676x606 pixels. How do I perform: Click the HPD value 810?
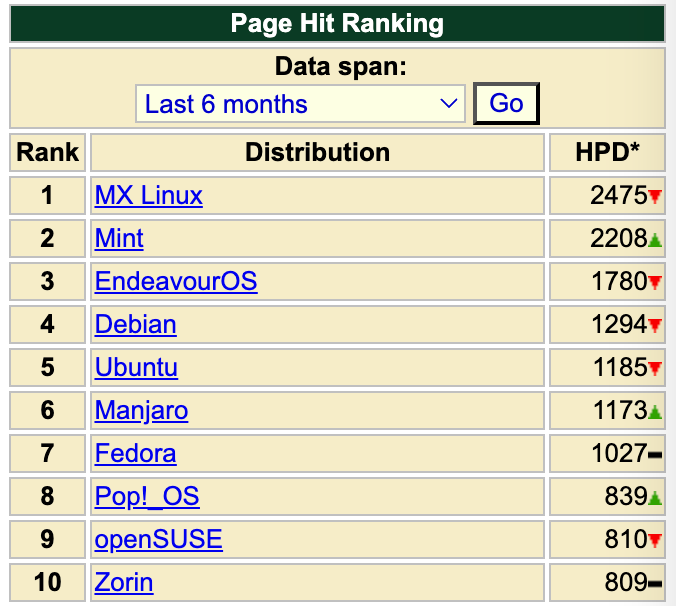point(626,539)
